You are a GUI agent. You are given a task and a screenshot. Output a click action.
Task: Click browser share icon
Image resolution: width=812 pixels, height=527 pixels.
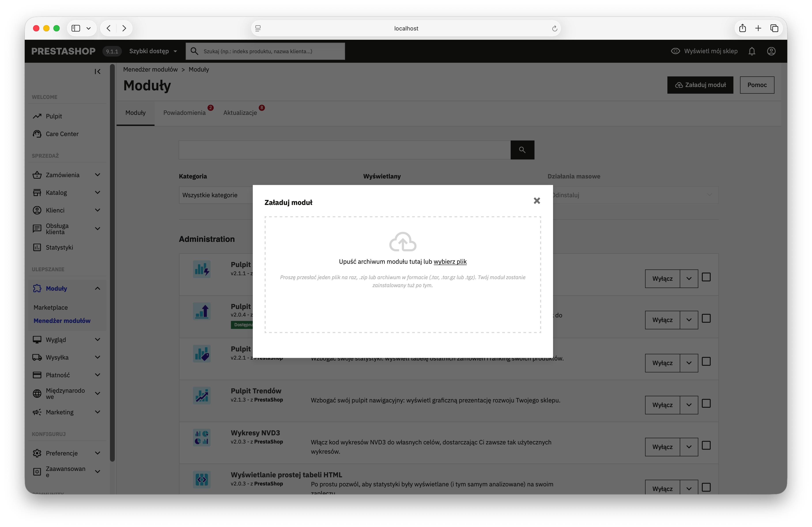click(742, 28)
